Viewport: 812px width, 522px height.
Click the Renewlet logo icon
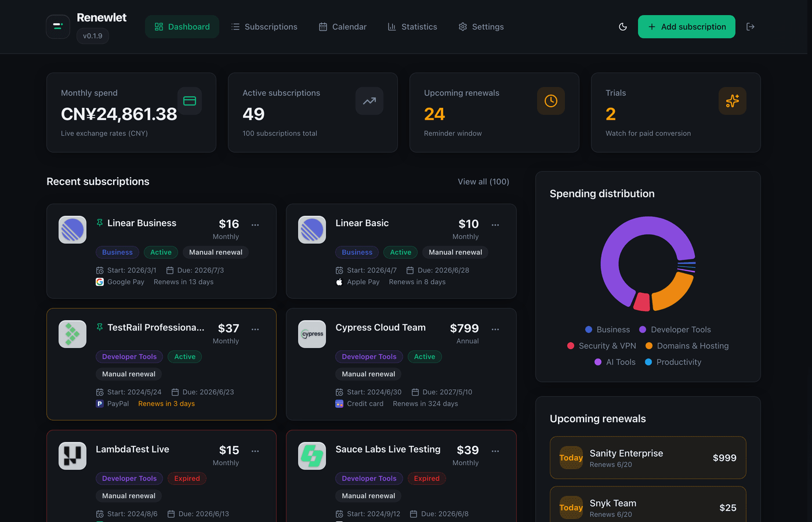[x=58, y=27]
